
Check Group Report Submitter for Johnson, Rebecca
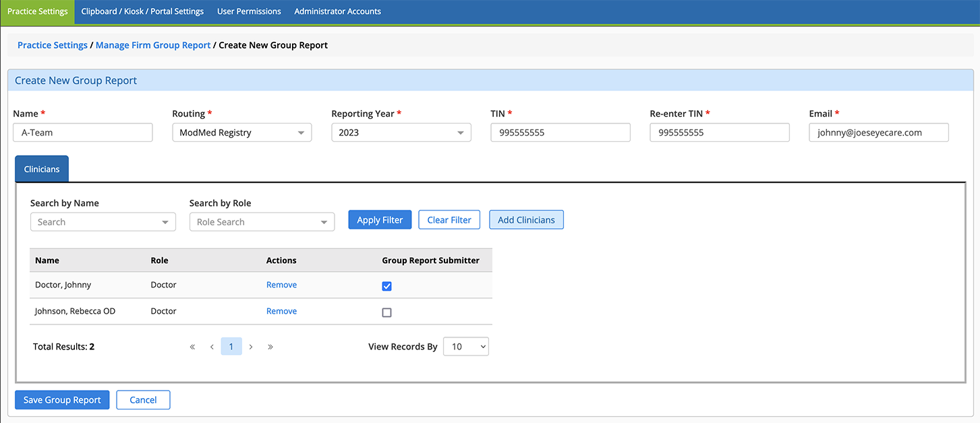click(386, 312)
